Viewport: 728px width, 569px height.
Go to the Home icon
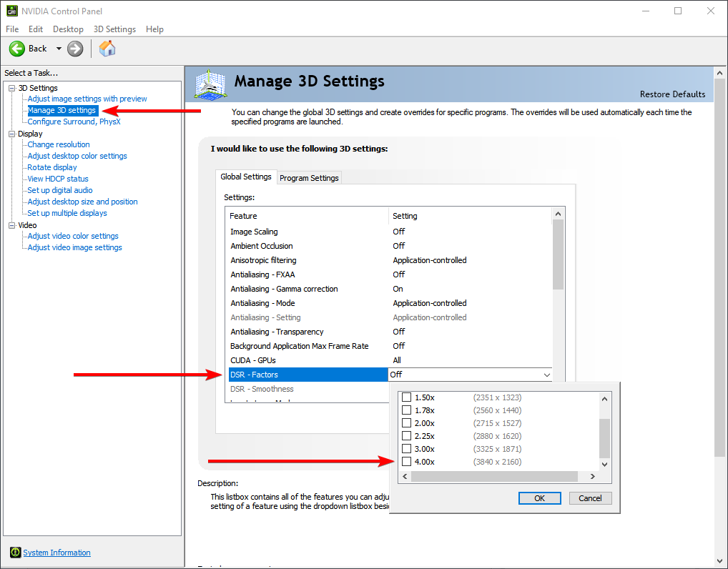[x=107, y=49]
